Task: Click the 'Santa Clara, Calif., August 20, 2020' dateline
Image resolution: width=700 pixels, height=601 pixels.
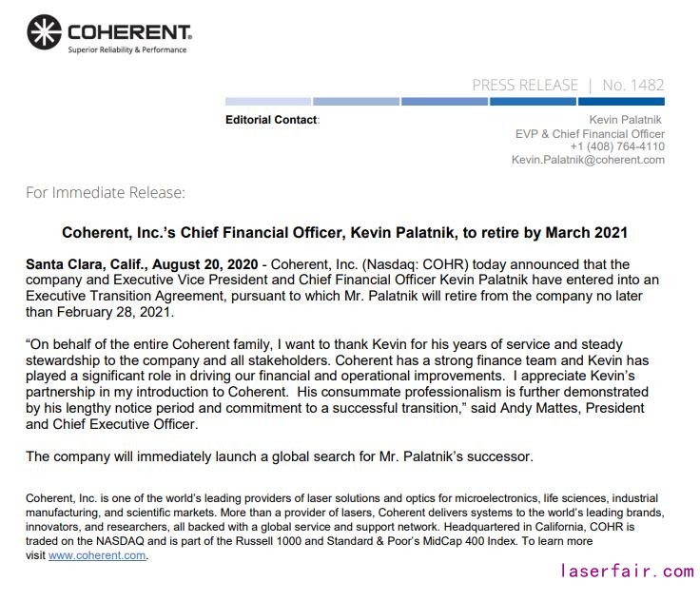Action: 141,263
